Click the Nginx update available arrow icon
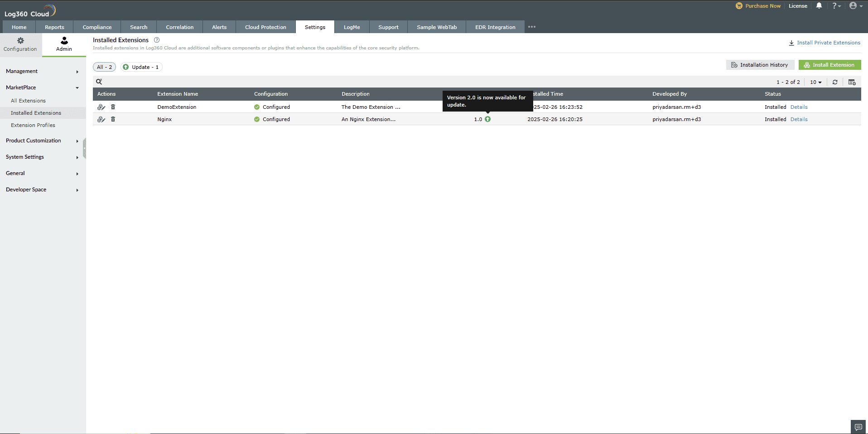Image resolution: width=868 pixels, height=434 pixels. pyautogui.click(x=487, y=119)
